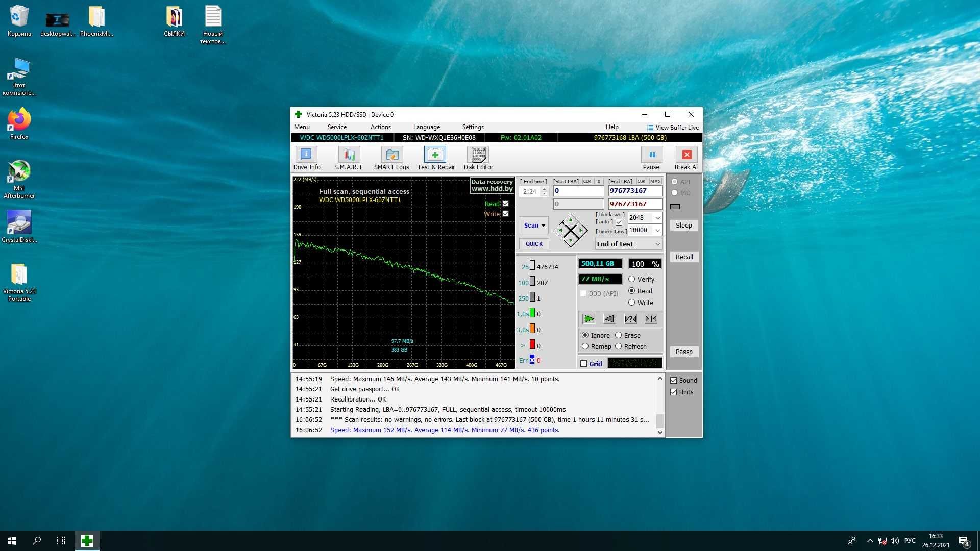This screenshot has height=551, width=980.
Task: Click the random-access '?' scan mode button
Action: [x=630, y=319]
